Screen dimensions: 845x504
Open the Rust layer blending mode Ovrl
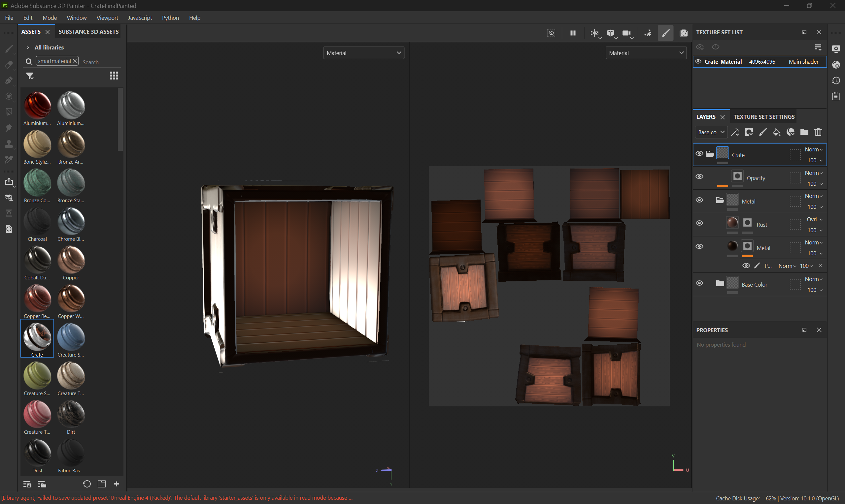pyautogui.click(x=814, y=219)
